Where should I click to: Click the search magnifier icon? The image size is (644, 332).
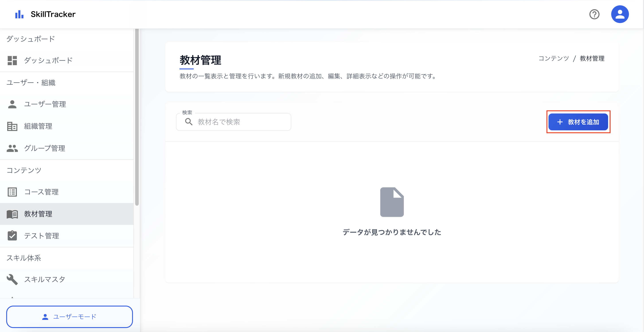189,122
